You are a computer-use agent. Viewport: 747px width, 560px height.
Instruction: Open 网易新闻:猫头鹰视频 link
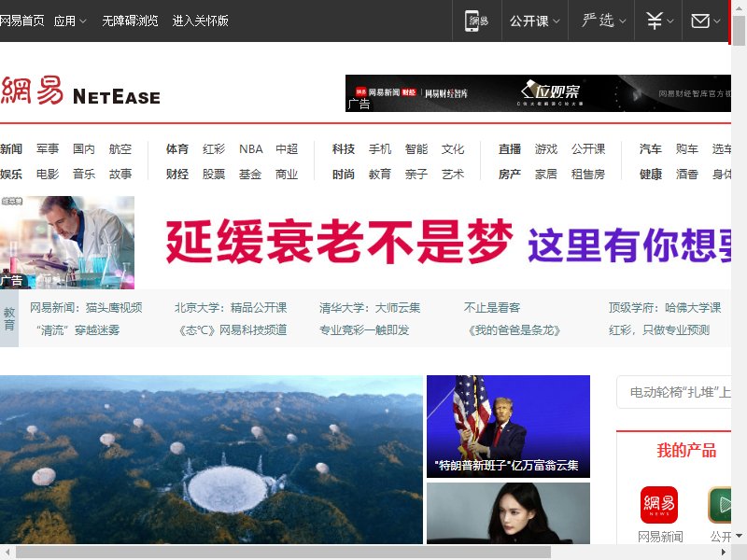pyautogui.click(x=86, y=308)
